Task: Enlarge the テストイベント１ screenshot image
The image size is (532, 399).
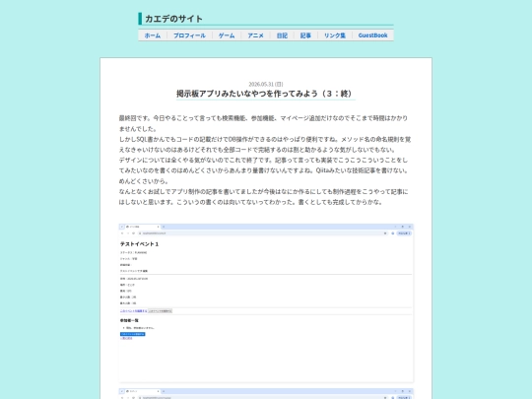Action: click(x=266, y=303)
